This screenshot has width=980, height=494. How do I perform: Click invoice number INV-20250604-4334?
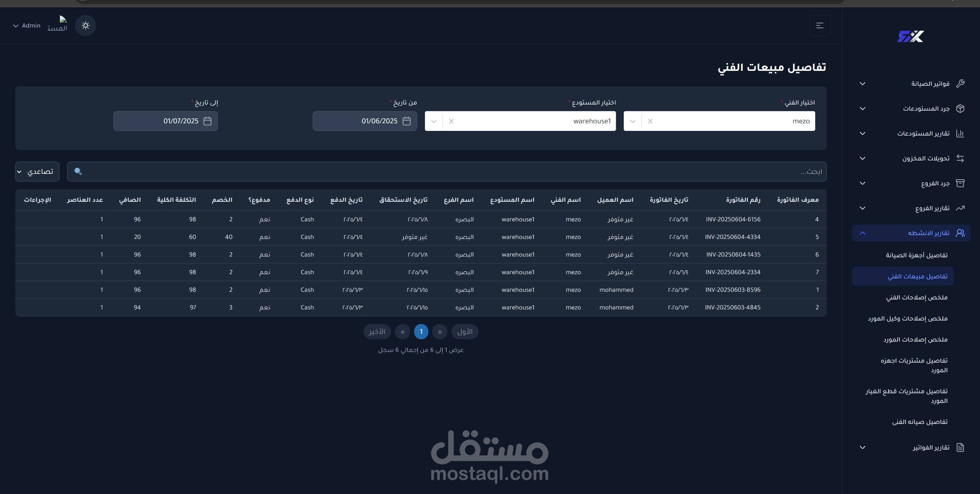[733, 237]
